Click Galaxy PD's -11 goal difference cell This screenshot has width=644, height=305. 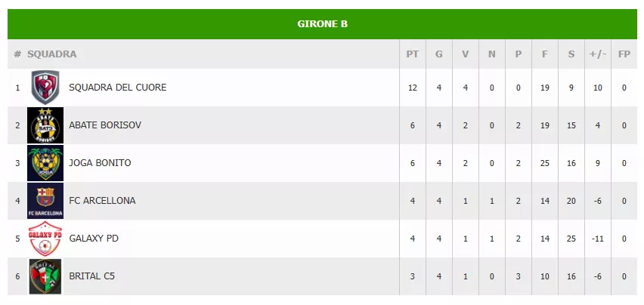click(597, 239)
